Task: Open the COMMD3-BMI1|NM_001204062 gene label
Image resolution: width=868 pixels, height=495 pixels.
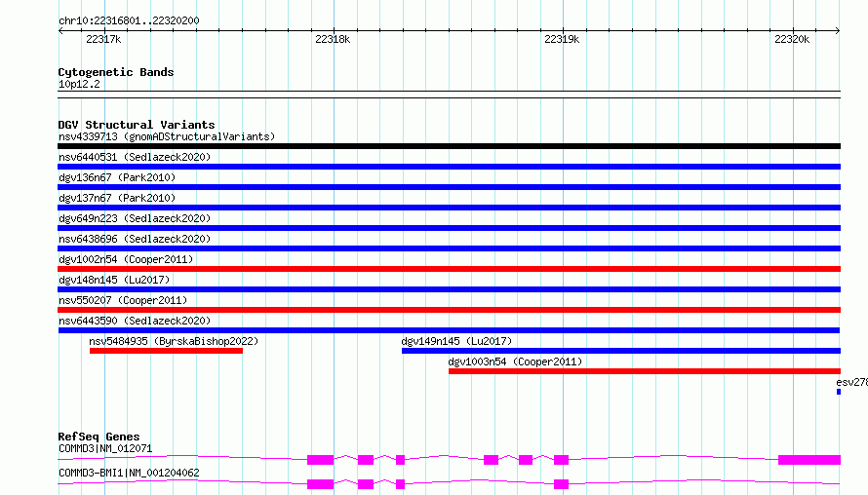Action: point(129,473)
